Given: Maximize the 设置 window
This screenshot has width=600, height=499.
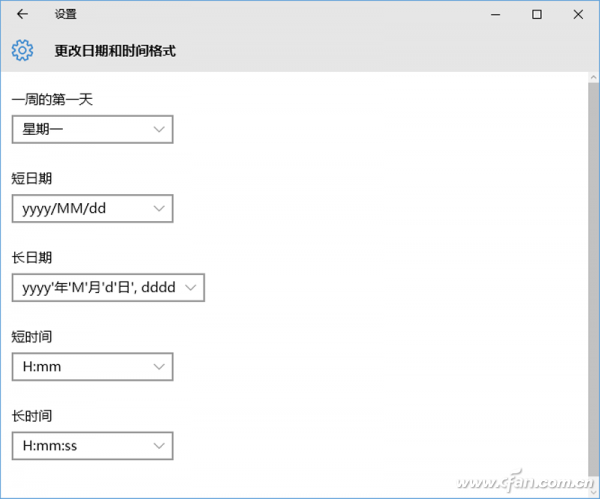Looking at the screenshot, I should pos(537,14).
